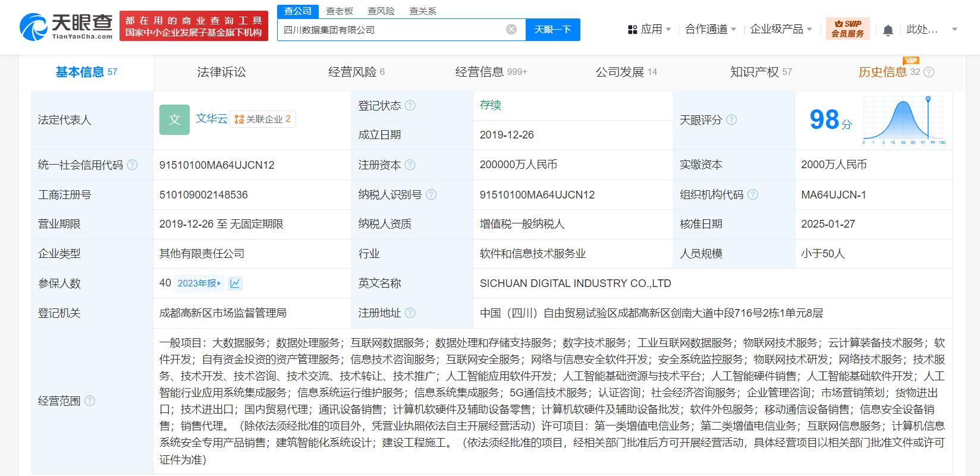Open the 经营风险 tab
Viewport: 980px width, 476px height.
[356, 72]
